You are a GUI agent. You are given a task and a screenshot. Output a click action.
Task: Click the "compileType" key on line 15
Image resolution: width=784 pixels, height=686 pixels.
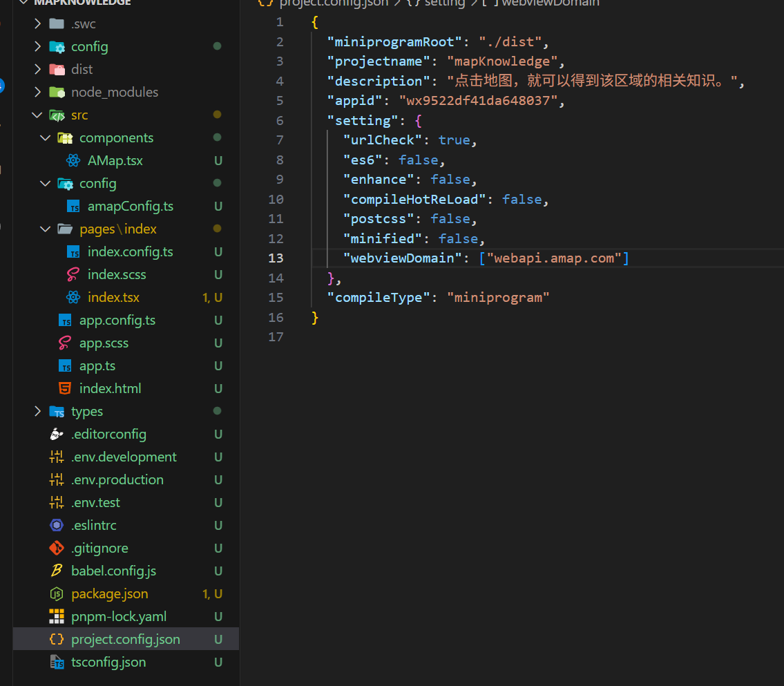[x=379, y=298]
